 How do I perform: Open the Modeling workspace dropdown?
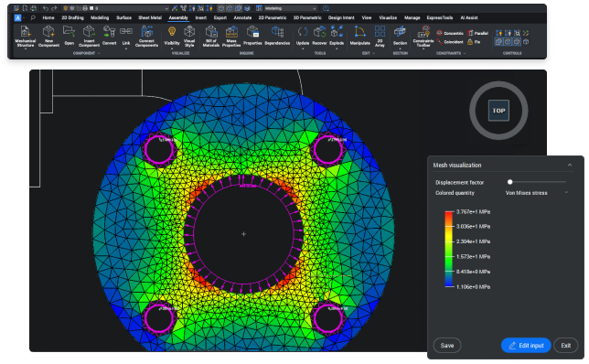click(x=290, y=8)
